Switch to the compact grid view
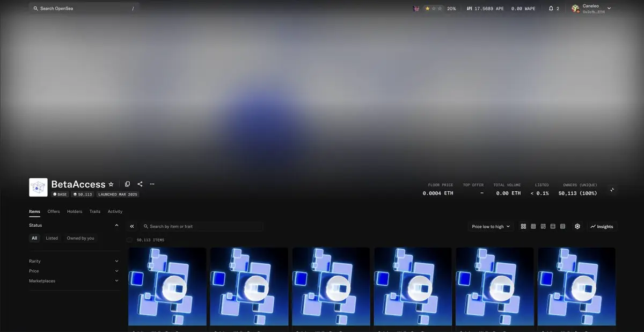The image size is (644, 332). click(x=533, y=226)
